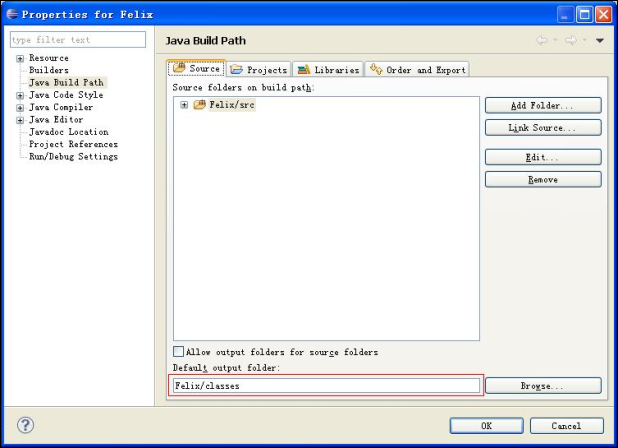Select Run/Debug Settings in the tree

[73, 157]
